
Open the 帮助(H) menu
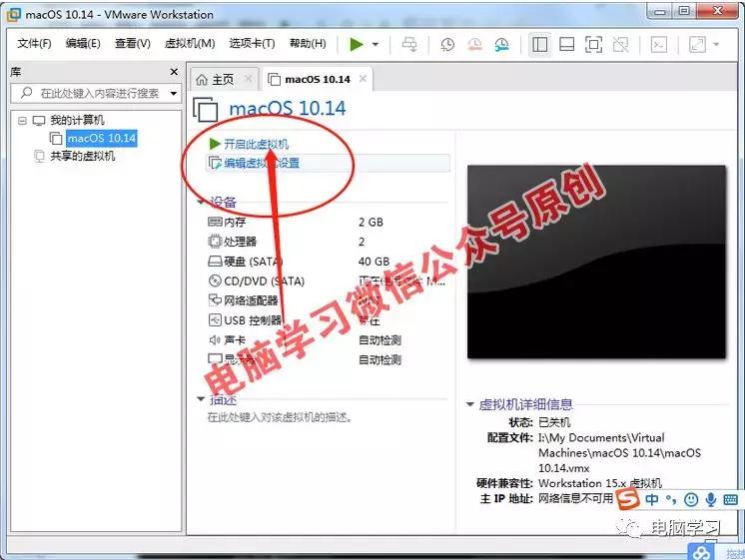[308, 44]
